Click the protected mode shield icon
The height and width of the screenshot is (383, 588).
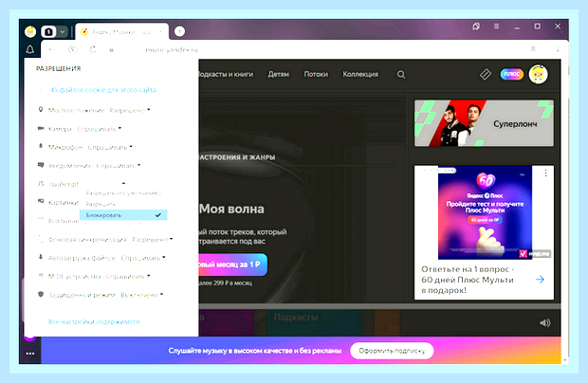[x=41, y=294]
